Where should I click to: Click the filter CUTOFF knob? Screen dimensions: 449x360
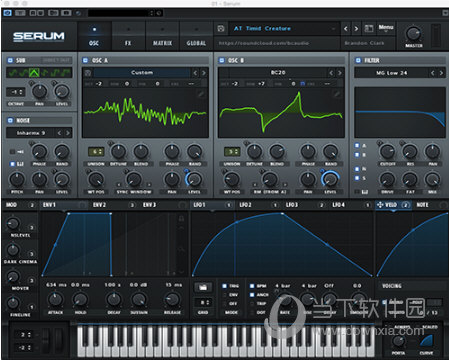(387, 152)
